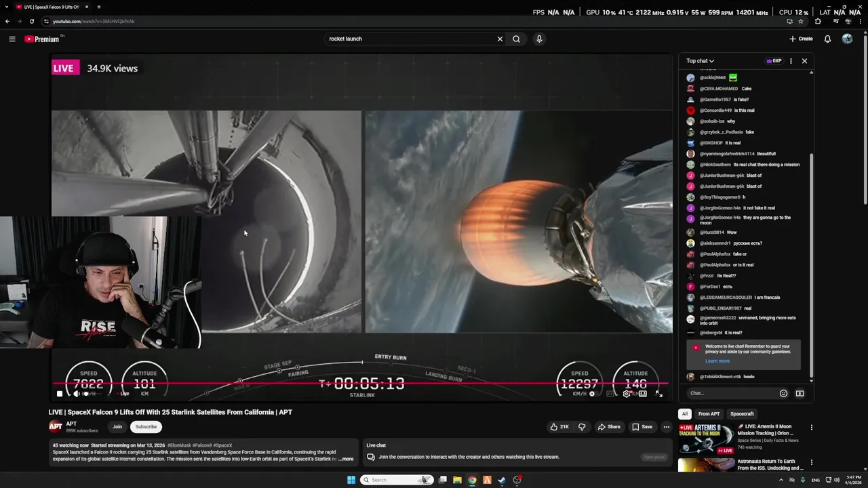Expand the description with ...more
The image size is (868, 488).
(346, 459)
